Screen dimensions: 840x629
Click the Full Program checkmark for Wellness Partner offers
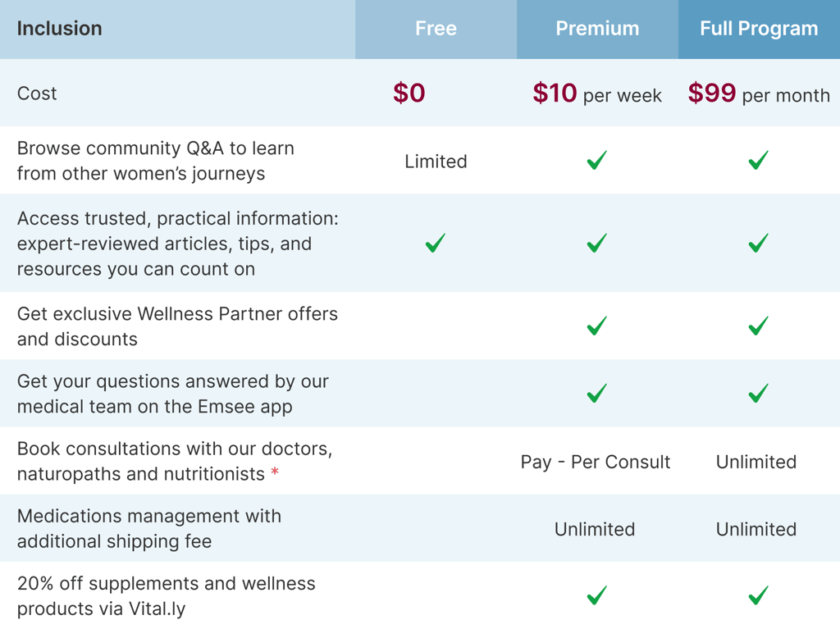pyautogui.click(x=759, y=326)
